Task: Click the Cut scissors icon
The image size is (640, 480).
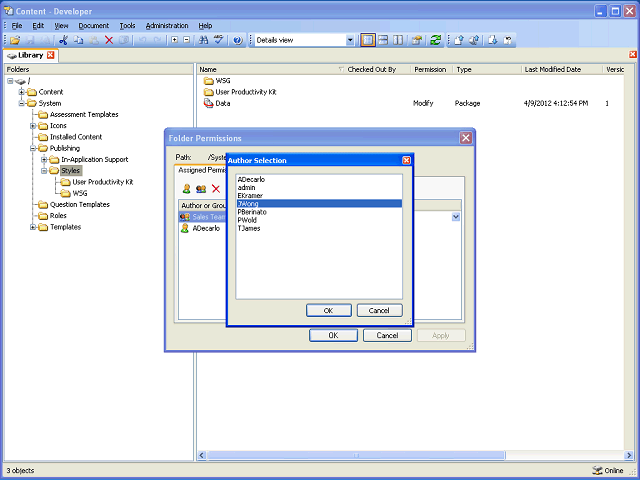Action: point(63,40)
